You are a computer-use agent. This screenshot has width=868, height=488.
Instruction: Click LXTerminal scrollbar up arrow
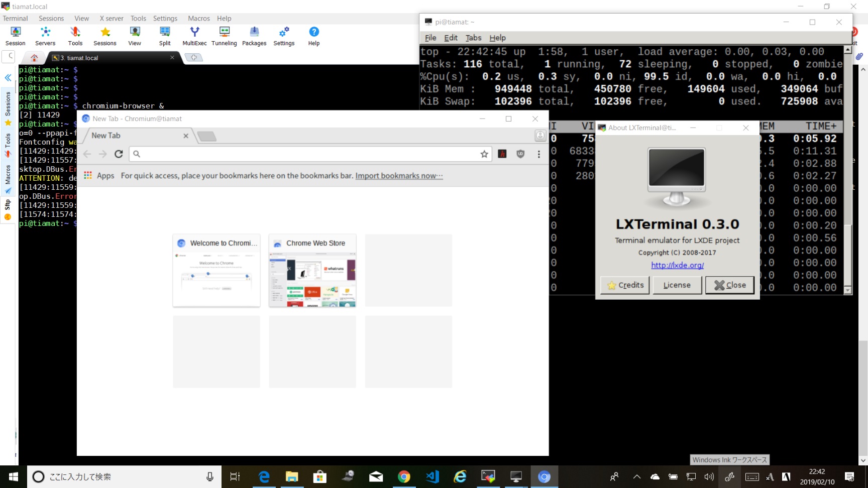848,49
